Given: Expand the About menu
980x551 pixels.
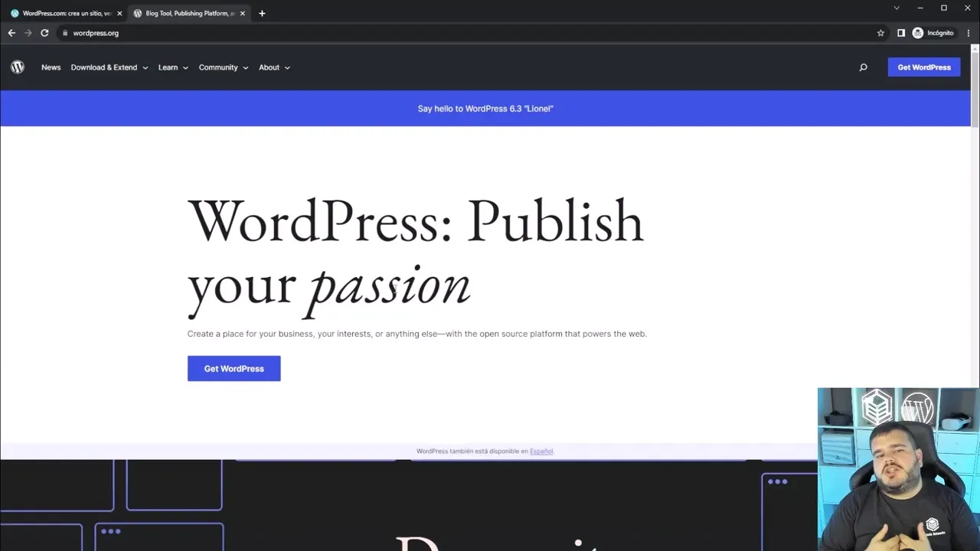Looking at the screenshot, I should coord(274,67).
